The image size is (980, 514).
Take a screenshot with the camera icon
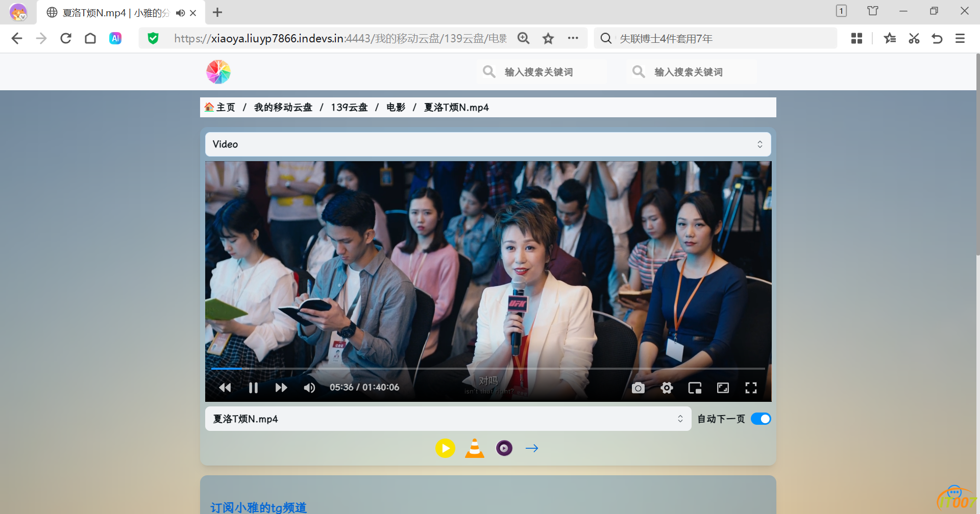638,388
